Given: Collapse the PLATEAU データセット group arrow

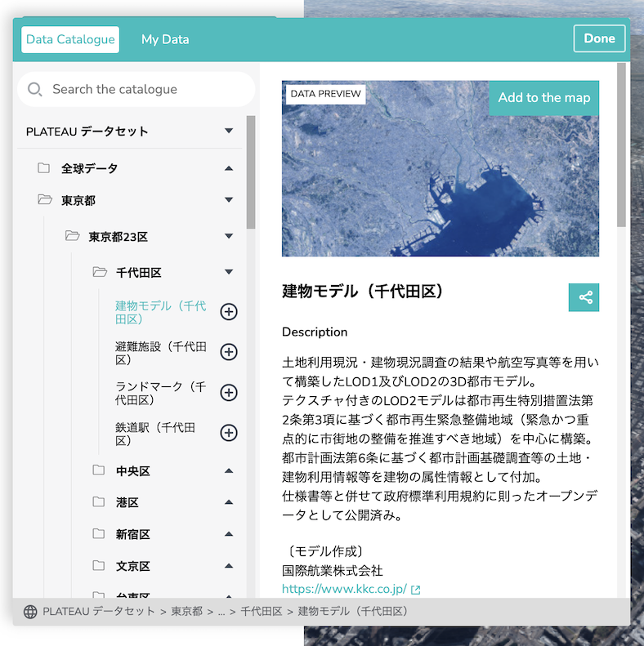Looking at the screenshot, I should pos(229,131).
